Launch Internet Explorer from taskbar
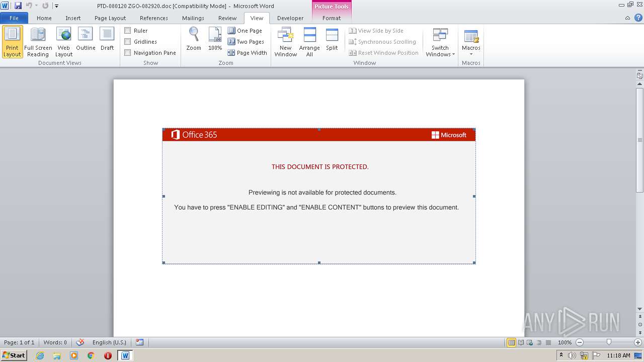Viewport: 644px width, 362px height. point(40,355)
